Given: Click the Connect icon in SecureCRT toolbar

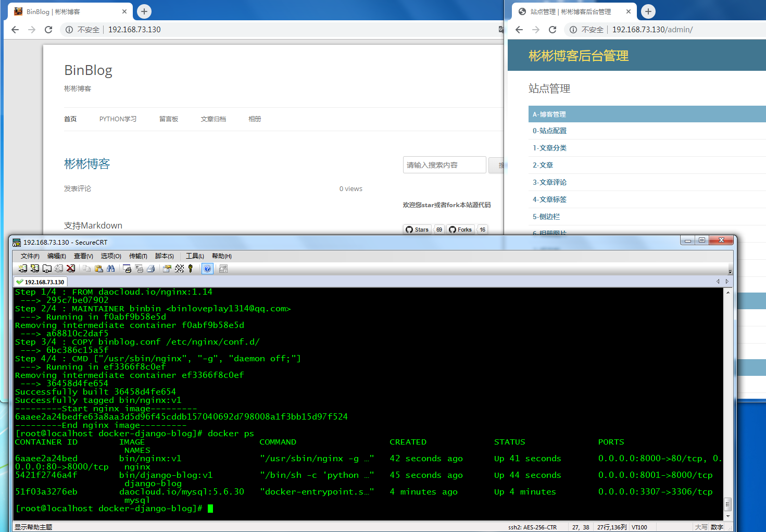Looking at the screenshot, I should point(22,269).
